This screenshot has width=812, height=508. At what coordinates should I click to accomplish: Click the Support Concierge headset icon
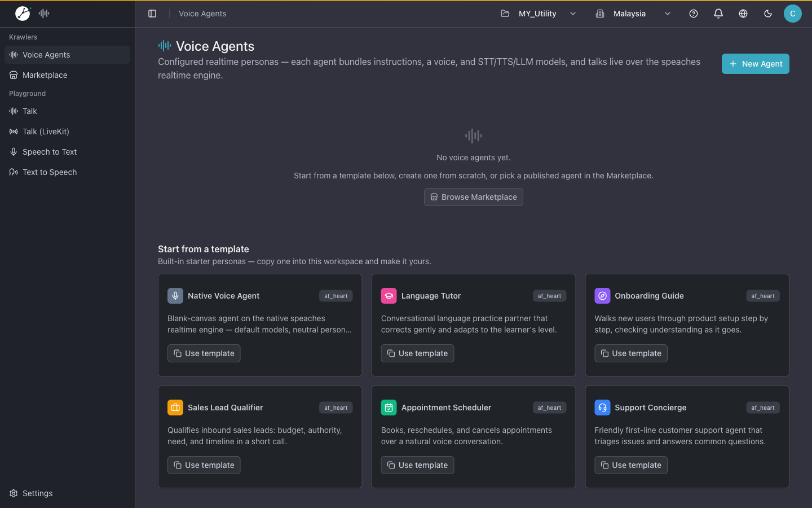(602, 408)
